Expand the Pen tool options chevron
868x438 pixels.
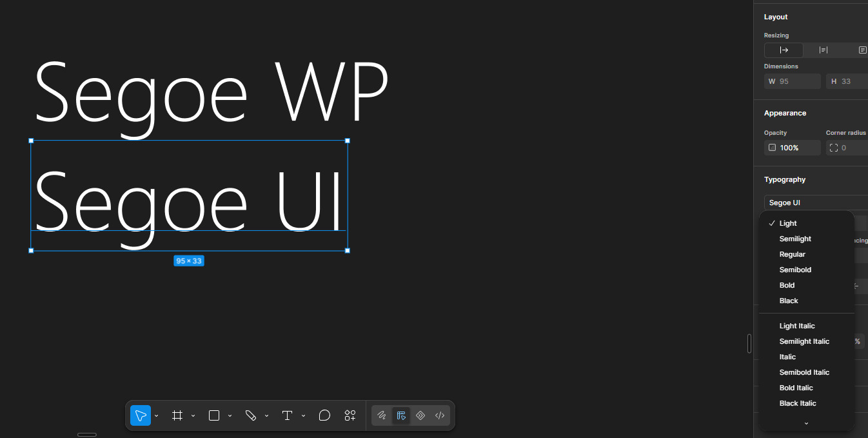tap(266, 416)
